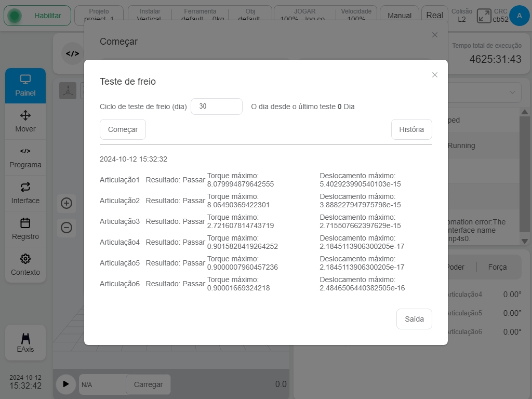Open the Contexto settings tab
This screenshot has width=532, height=399.
tap(25, 265)
